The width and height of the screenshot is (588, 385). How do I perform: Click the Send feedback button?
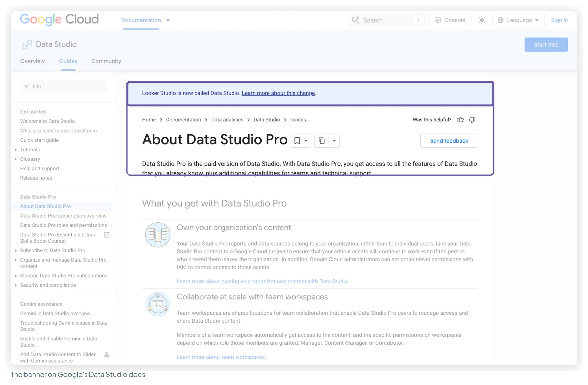449,141
